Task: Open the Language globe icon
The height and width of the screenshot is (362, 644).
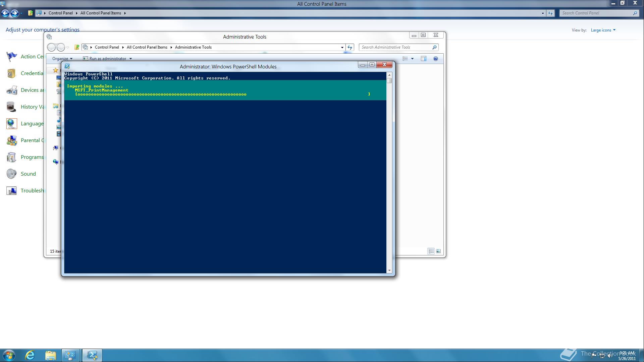Action: (11, 124)
